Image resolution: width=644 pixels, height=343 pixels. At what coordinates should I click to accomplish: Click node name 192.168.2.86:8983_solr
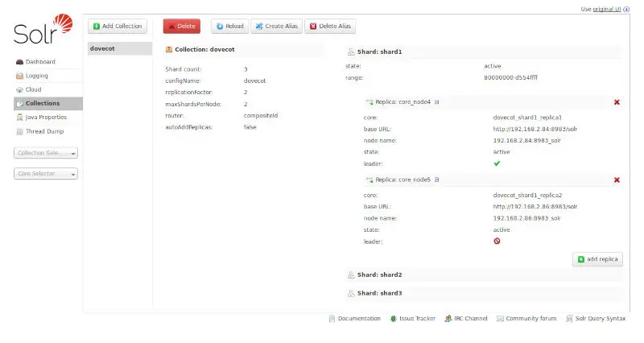coord(527,218)
